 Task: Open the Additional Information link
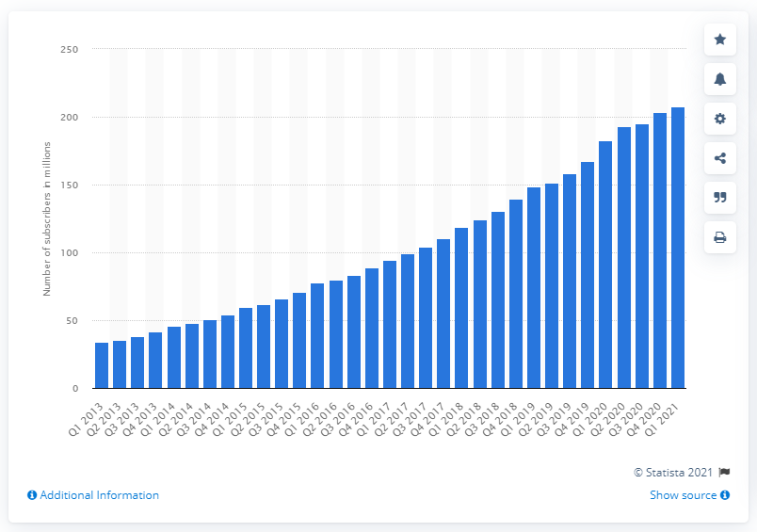100,495
